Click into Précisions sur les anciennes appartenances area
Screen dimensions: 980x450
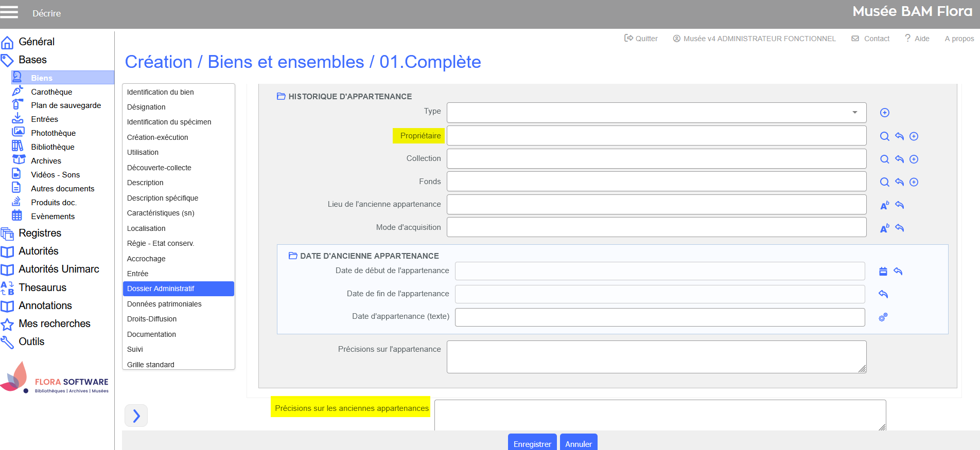click(660, 415)
